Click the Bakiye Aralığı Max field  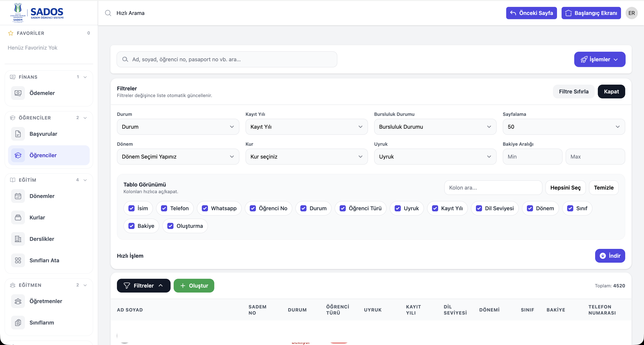[595, 157]
